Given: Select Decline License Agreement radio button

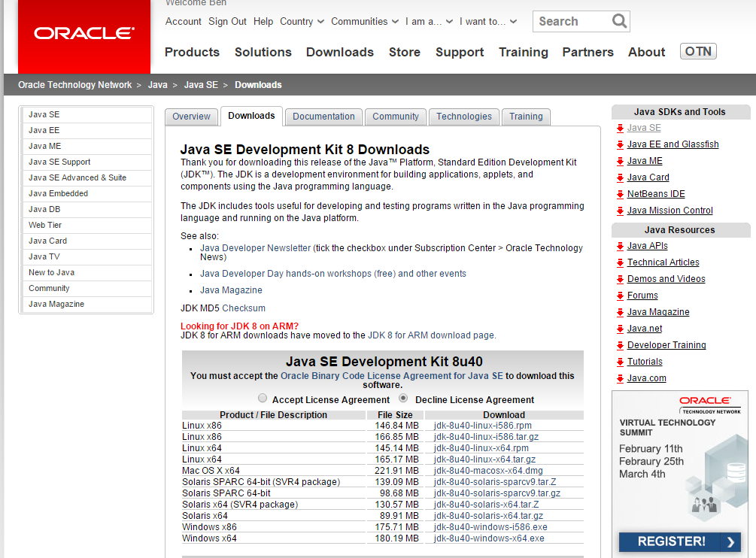Looking at the screenshot, I should (x=404, y=399).
